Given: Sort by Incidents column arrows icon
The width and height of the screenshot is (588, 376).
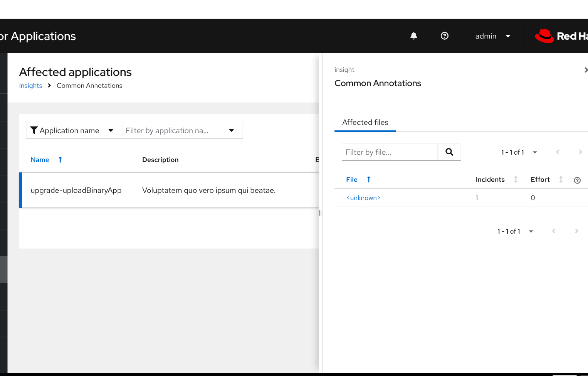Looking at the screenshot, I should (x=516, y=179).
